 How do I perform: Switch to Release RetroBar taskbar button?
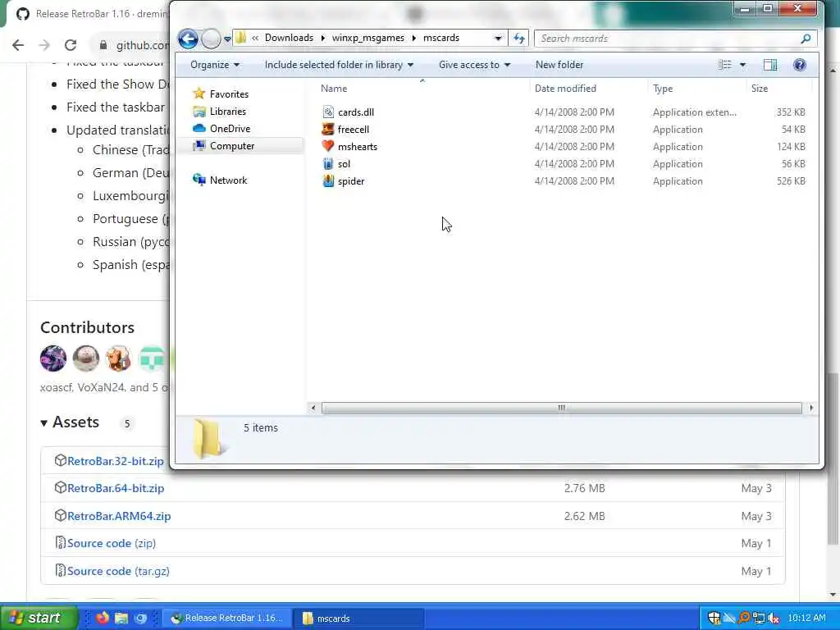click(x=228, y=619)
